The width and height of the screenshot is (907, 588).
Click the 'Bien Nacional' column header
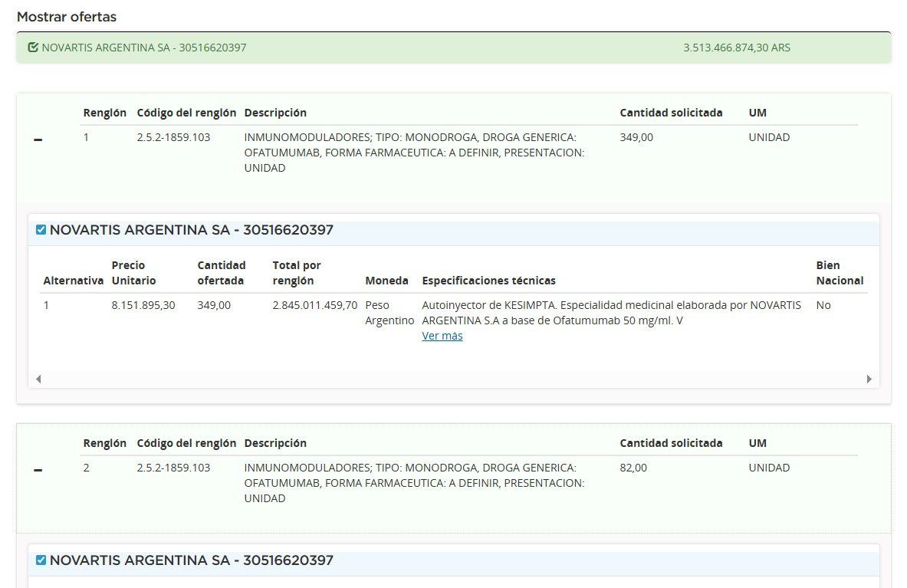(x=840, y=273)
